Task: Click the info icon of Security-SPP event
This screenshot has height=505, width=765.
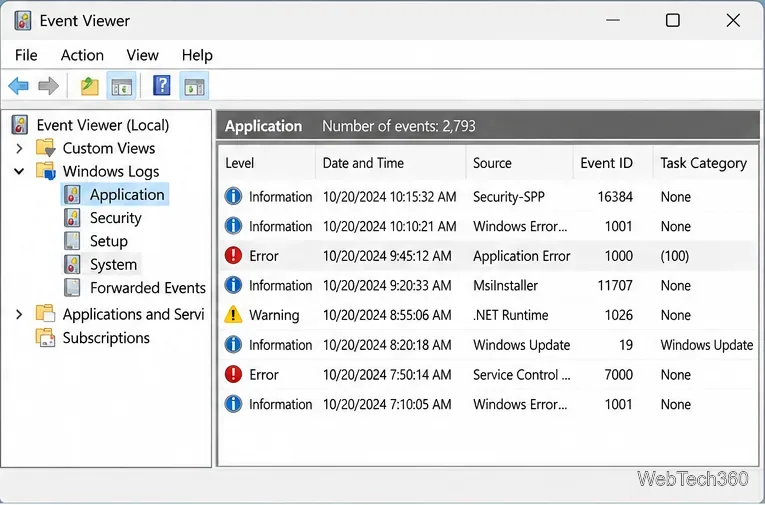Action: click(x=233, y=196)
